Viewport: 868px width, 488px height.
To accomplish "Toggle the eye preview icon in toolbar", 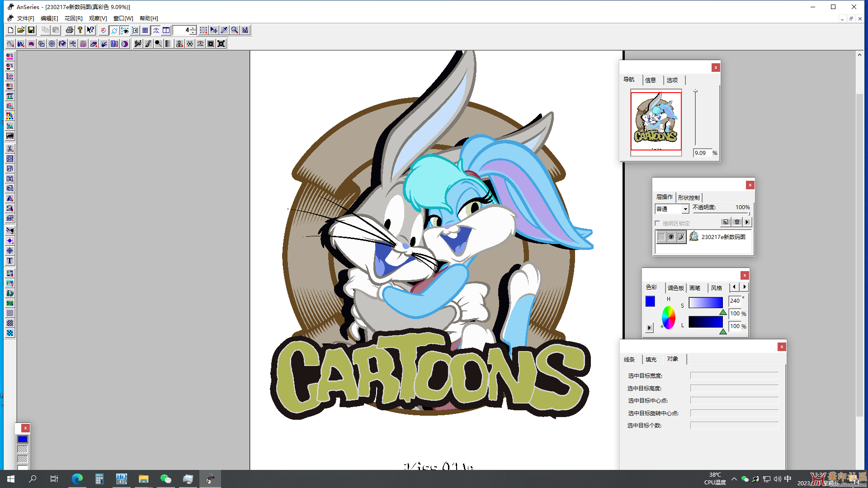I will click(125, 30).
